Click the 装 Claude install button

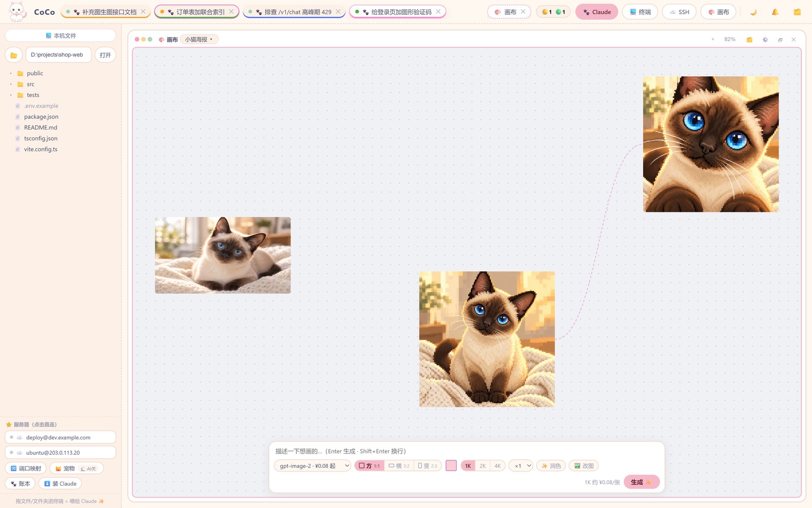tap(60, 484)
